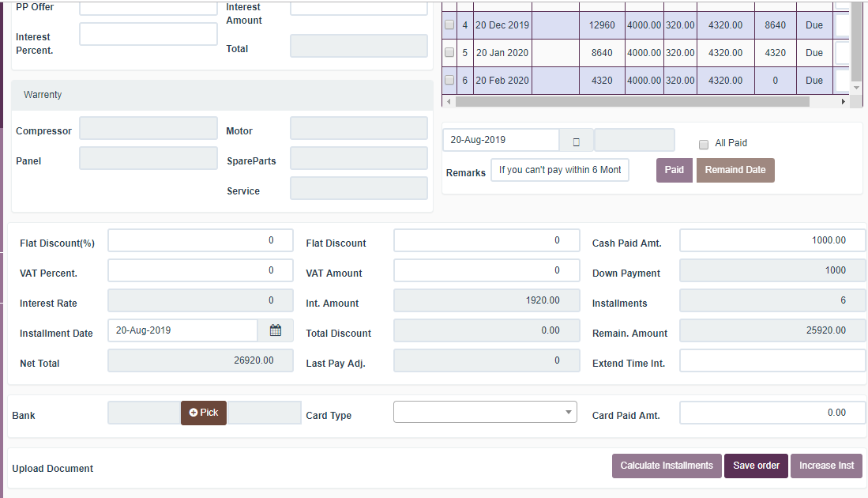Click the right scroll arrow under the installments table

point(844,100)
